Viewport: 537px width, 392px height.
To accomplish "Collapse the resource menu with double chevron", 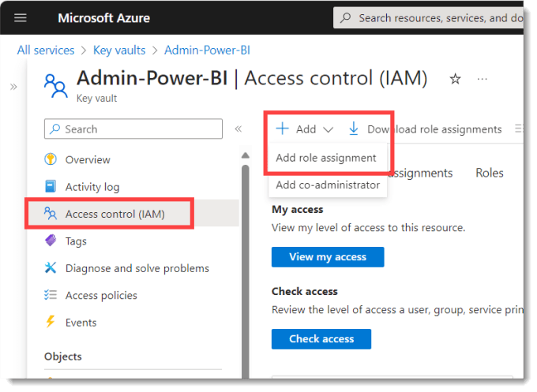I will (238, 129).
